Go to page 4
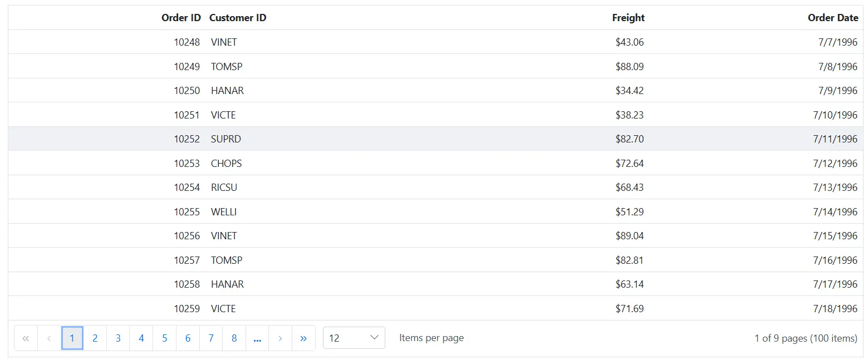This screenshot has height=360, width=868. [x=141, y=338]
